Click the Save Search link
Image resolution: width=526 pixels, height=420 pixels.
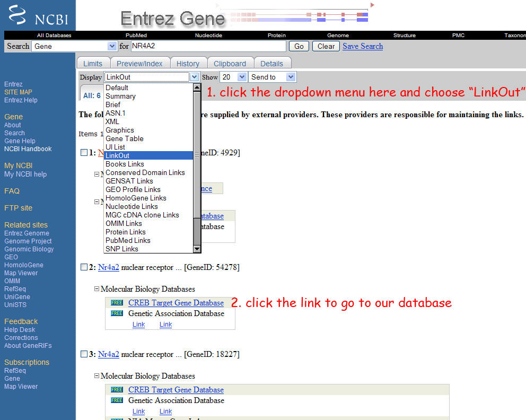click(x=363, y=46)
